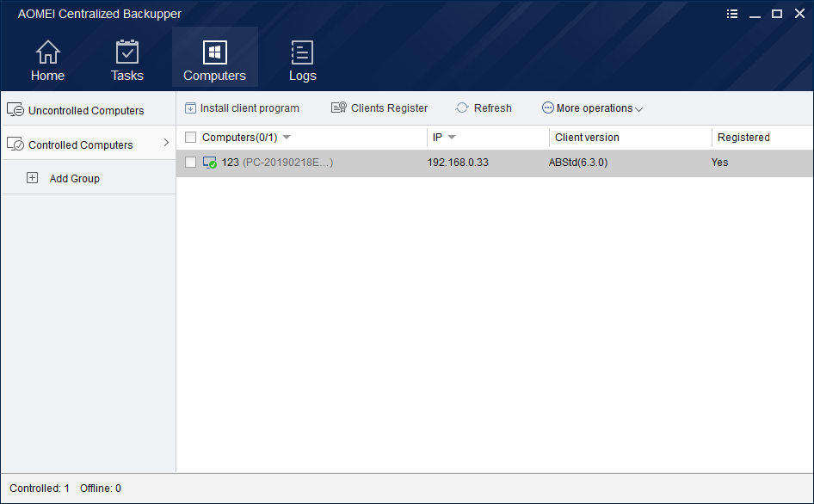Click the More operations down chevron
This screenshot has height=504, width=814.
[x=639, y=109]
